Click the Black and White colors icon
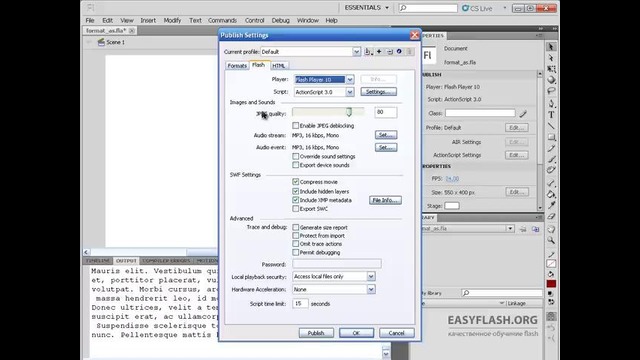Image resolution: width=640 pixels, height=360 pixels. click(551, 293)
